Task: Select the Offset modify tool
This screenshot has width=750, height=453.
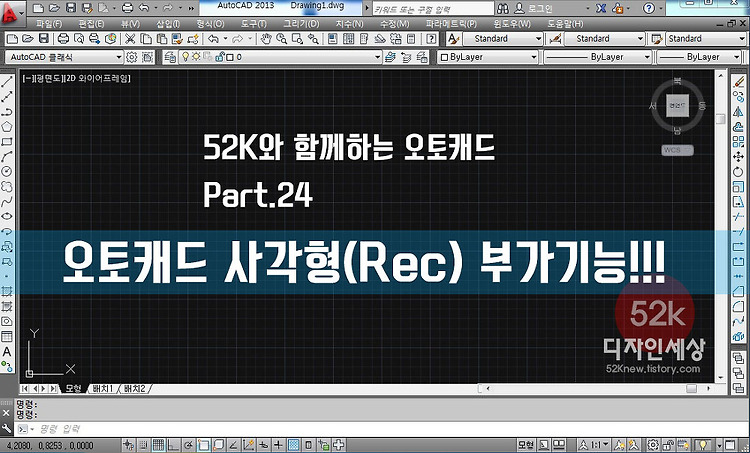Action: tap(739, 126)
